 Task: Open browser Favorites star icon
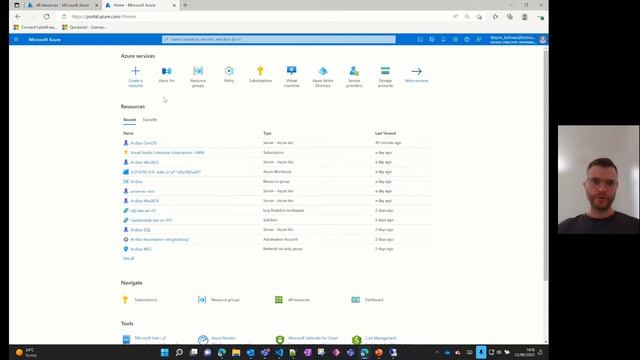tap(495, 17)
